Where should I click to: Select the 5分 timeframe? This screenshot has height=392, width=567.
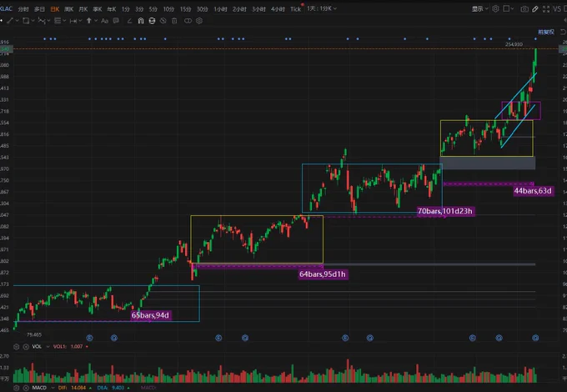153,8
